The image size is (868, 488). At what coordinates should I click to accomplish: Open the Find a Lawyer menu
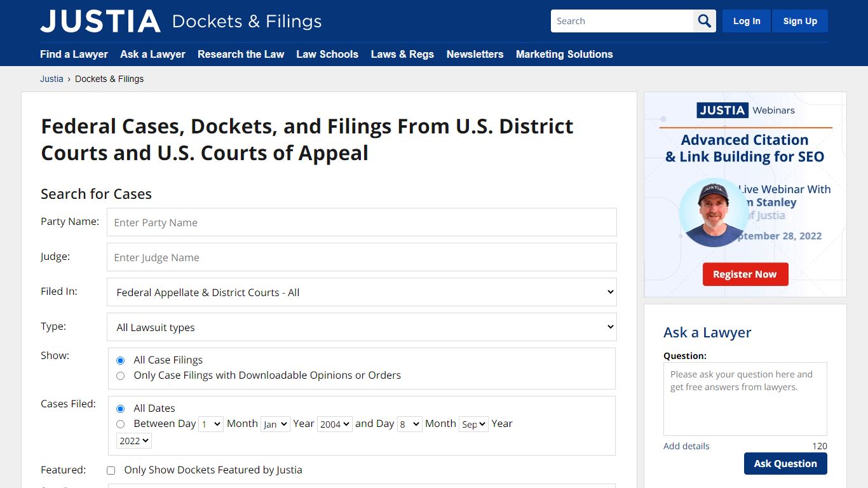coord(74,54)
